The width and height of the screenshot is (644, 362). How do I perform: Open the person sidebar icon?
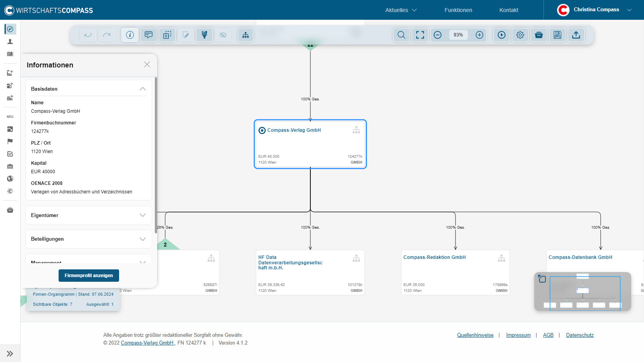point(10,41)
